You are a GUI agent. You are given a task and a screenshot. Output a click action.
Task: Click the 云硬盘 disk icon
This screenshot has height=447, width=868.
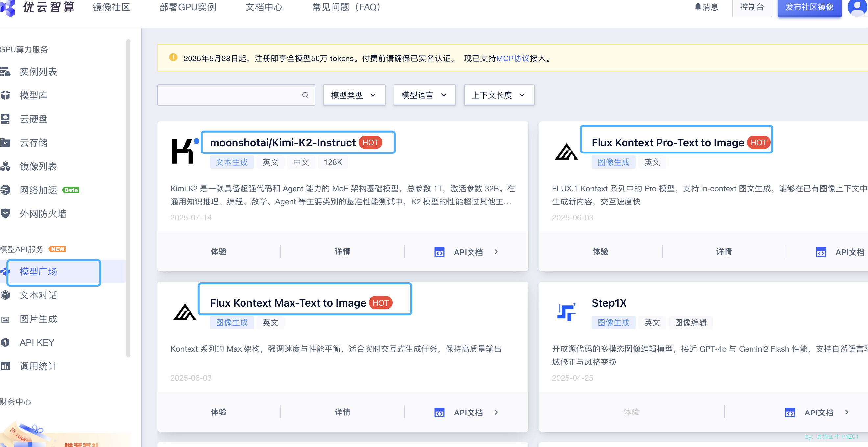point(5,119)
